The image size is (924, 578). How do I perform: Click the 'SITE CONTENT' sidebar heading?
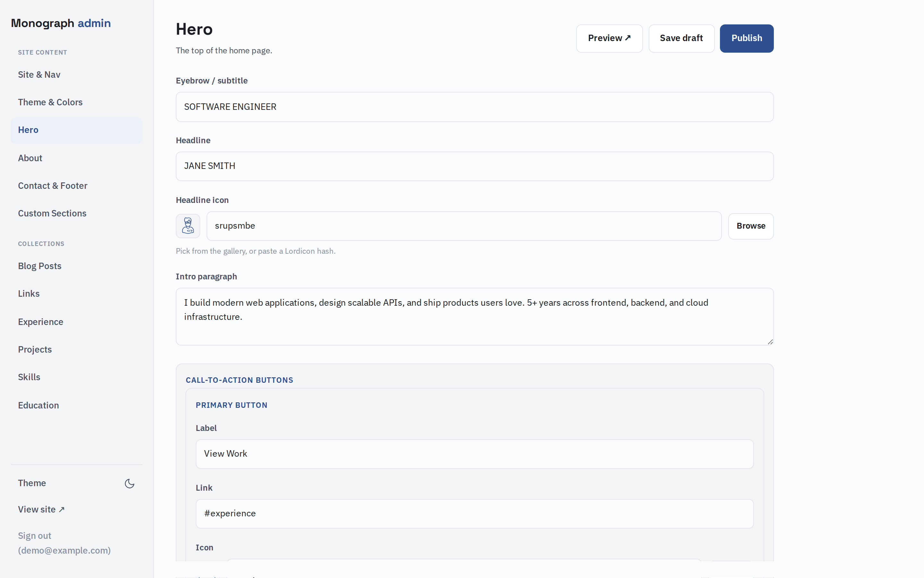[x=42, y=52]
